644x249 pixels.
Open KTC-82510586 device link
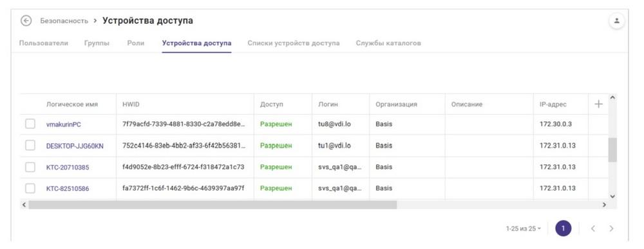pyautogui.click(x=68, y=189)
